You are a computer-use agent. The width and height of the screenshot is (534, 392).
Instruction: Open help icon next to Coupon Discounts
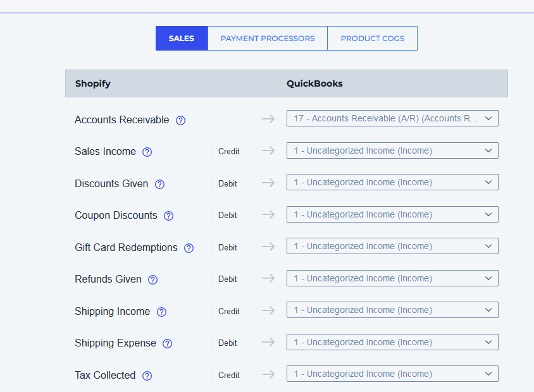[168, 216]
